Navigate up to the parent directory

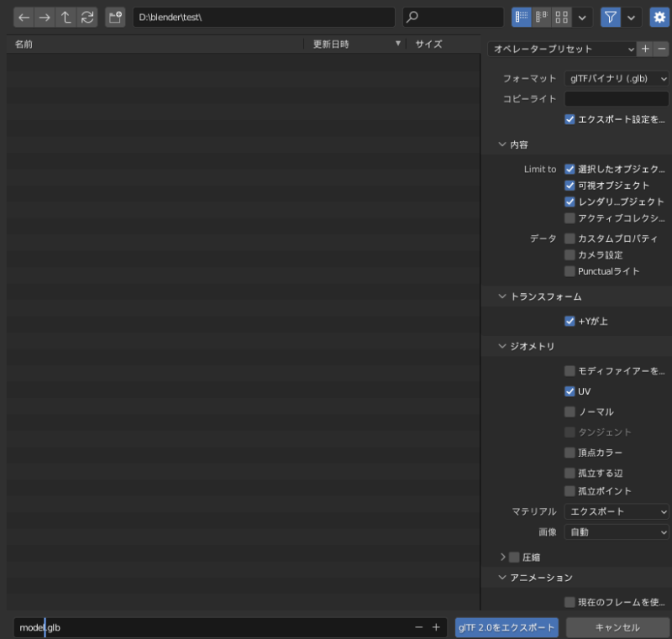66,18
